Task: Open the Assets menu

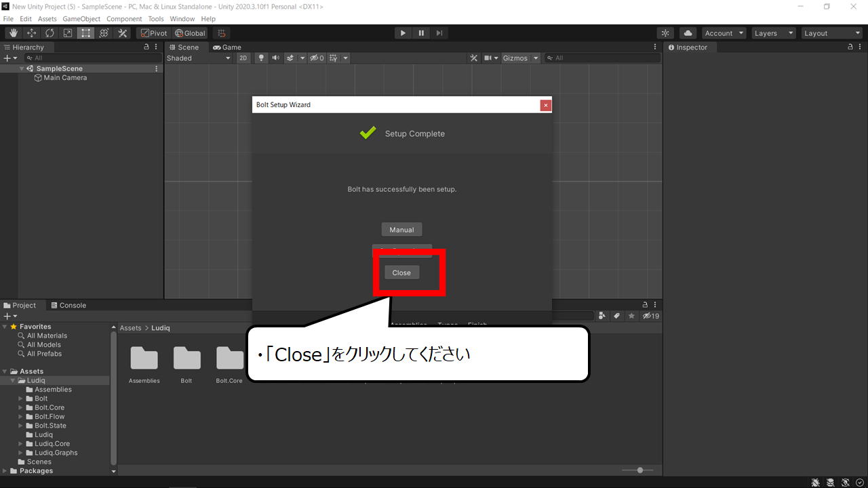Action: click(47, 19)
